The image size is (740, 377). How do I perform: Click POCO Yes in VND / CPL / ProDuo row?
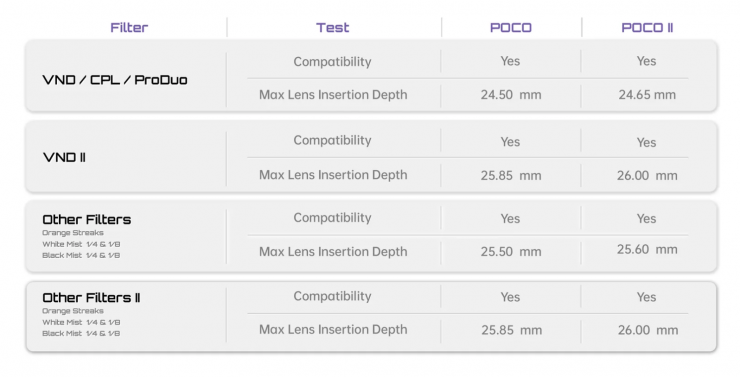(510, 61)
